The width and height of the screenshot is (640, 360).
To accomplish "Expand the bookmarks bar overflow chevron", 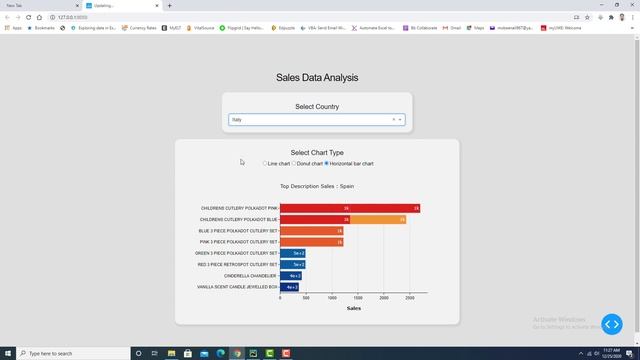I will (632, 28).
